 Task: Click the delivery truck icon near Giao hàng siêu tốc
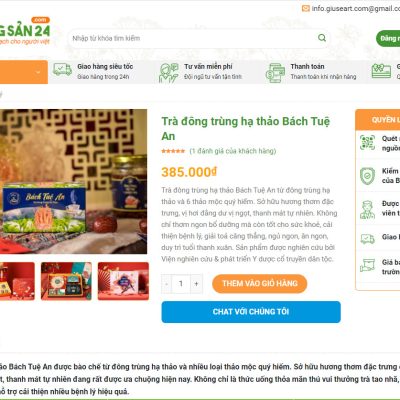click(62, 70)
